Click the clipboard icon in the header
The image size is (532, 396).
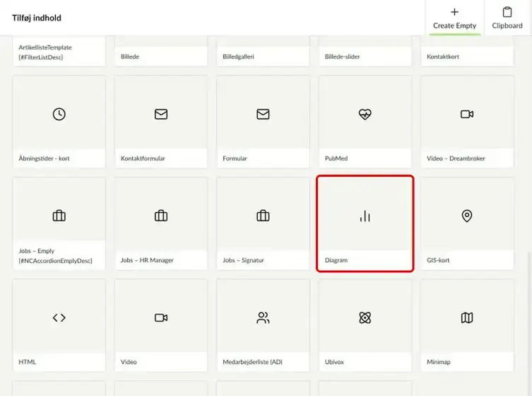[x=507, y=12]
